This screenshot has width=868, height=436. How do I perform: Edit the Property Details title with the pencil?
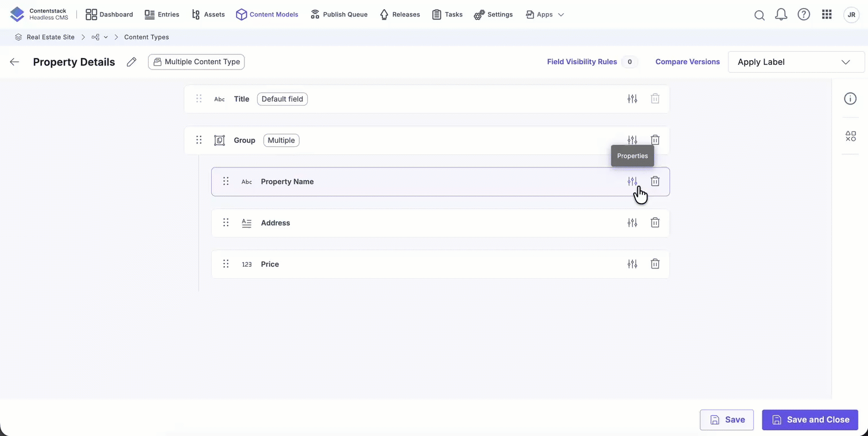(131, 62)
